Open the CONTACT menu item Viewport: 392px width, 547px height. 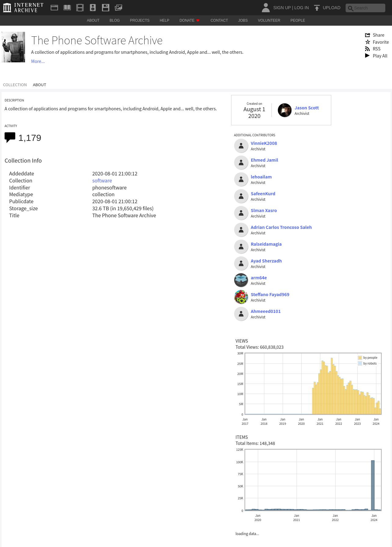pyautogui.click(x=219, y=20)
